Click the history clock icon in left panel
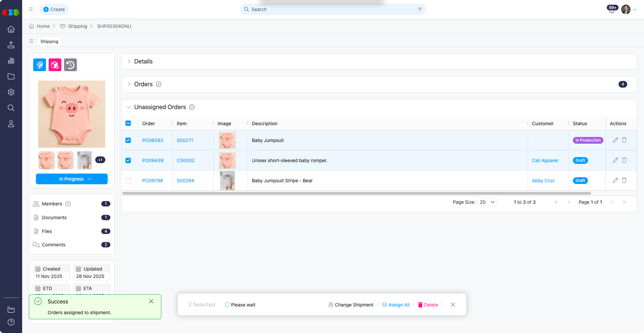 pyautogui.click(x=70, y=65)
